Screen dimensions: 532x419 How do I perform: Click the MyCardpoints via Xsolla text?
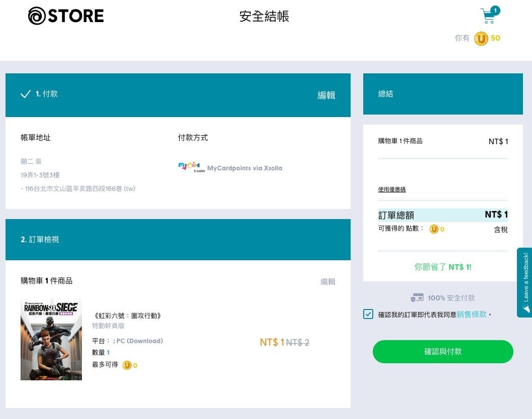245,168
